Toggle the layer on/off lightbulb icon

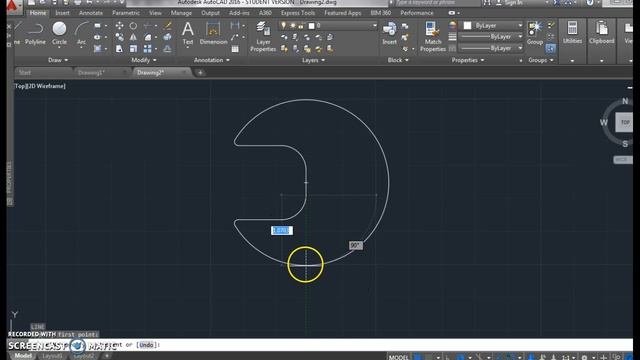click(284, 25)
